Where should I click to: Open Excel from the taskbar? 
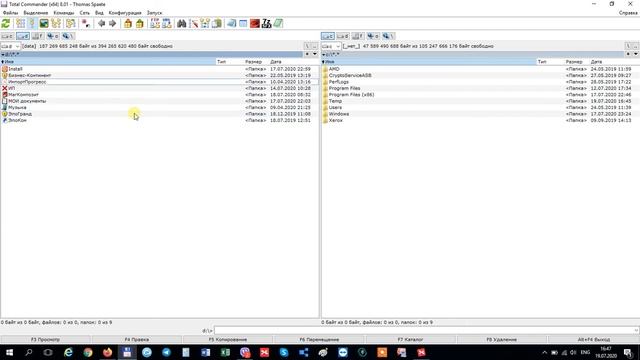pos(225,352)
